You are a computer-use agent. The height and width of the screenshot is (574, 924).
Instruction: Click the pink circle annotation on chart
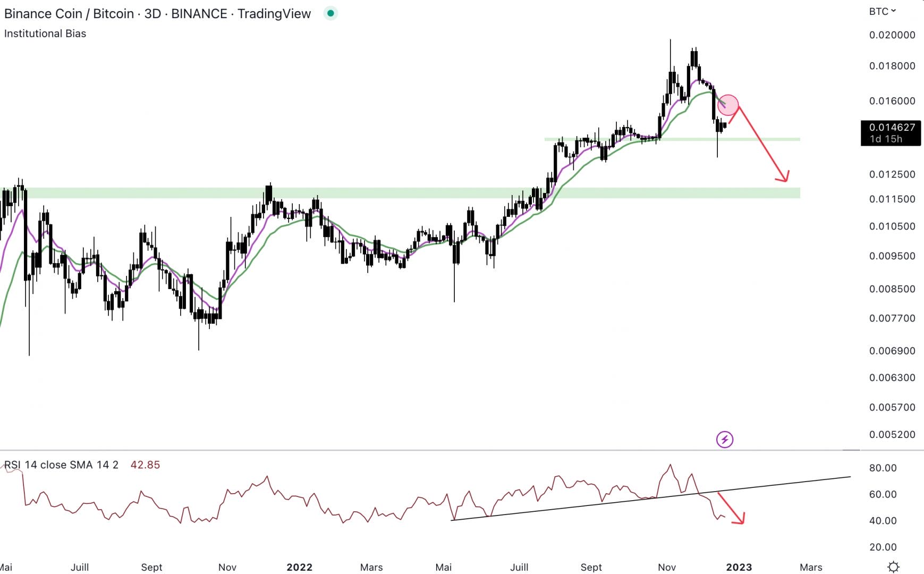tap(728, 105)
